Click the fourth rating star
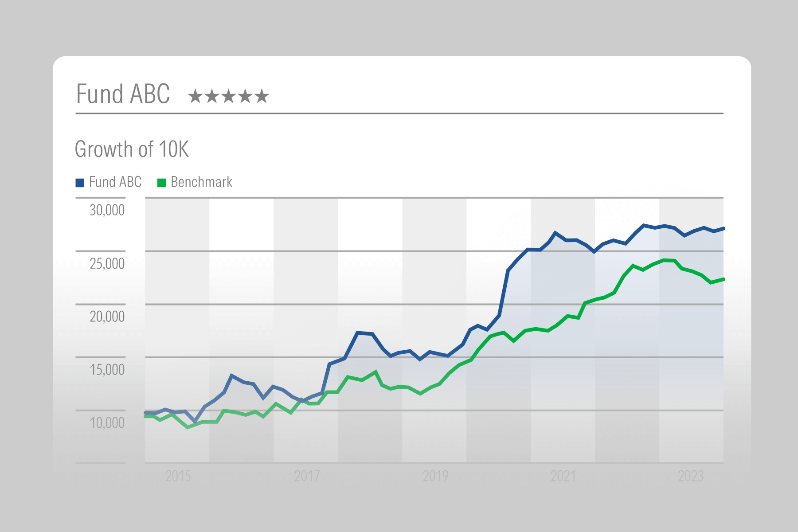The height and width of the screenshot is (532, 798). [245, 96]
